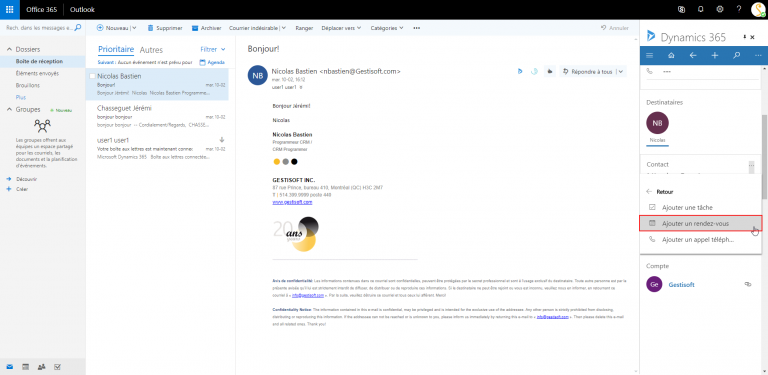Open search in Dynamics 365 bar
768x375 pixels.
(x=737, y=55)
